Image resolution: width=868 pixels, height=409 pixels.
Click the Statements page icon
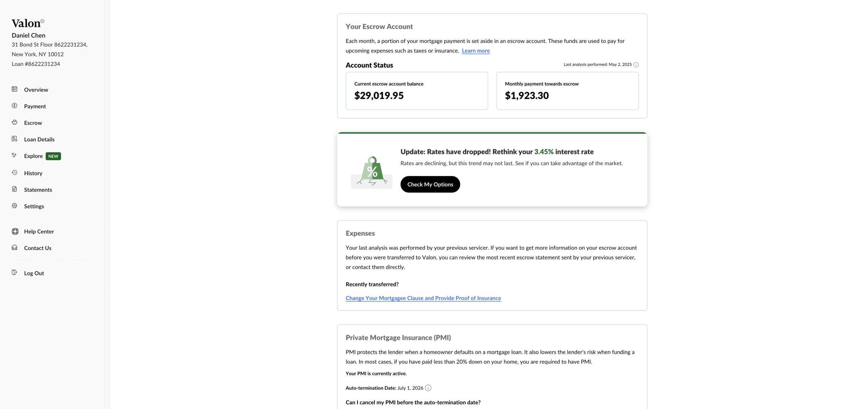point(15,189)
